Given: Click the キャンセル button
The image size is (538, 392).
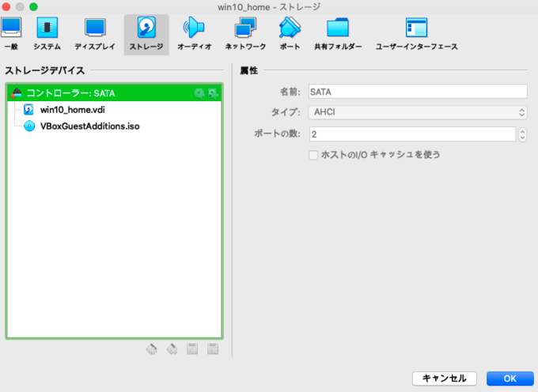Looking at the screenshot, I should point(445,379).
